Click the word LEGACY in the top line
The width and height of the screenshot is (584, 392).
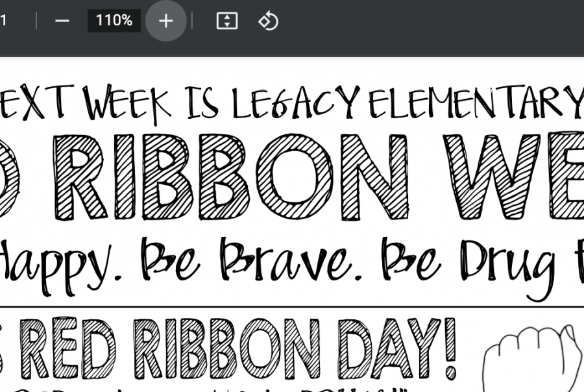[296, 102]
